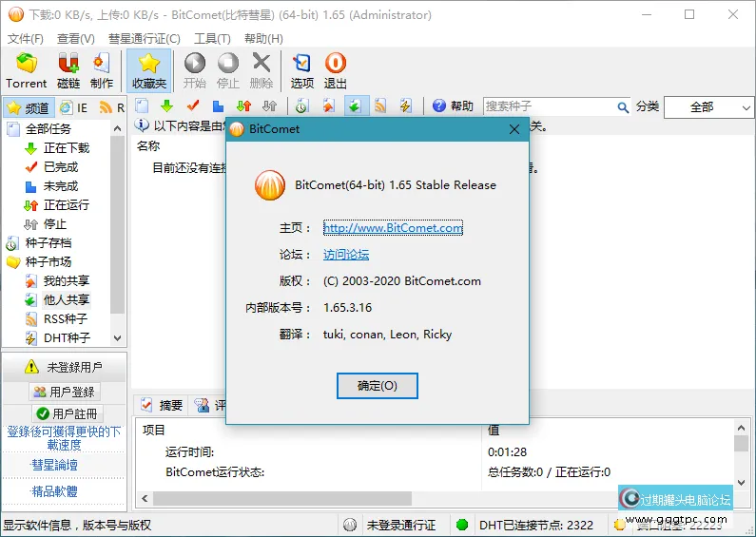
Task: Click details pane scroll-down arrow
Action: pos(742,482)
